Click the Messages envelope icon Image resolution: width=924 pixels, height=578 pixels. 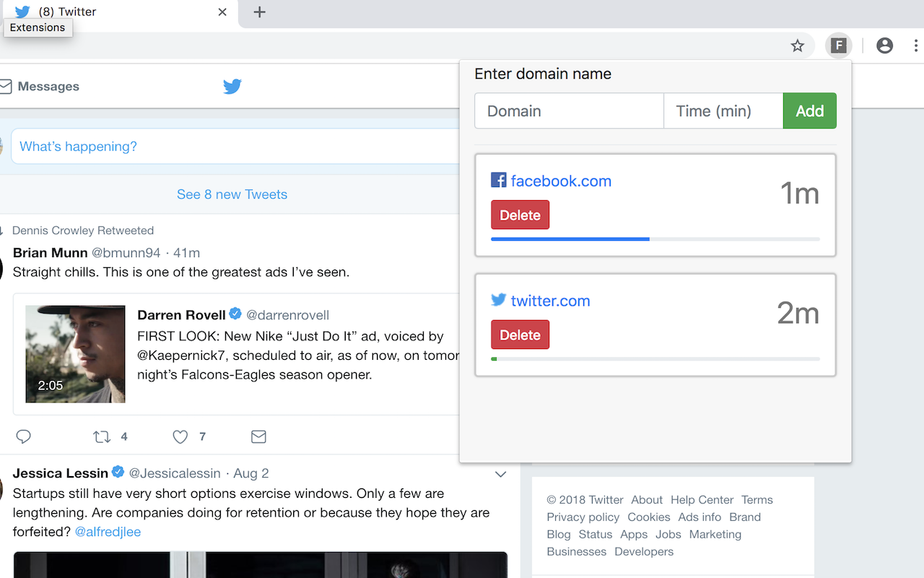6,87
